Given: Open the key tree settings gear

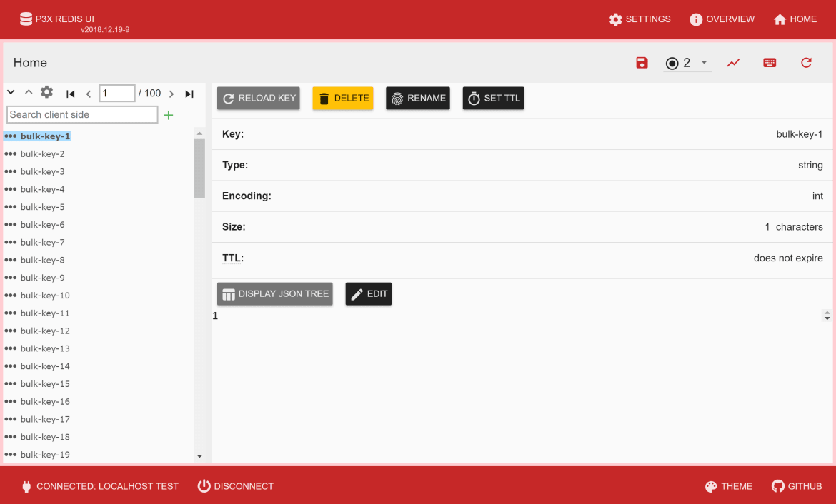Looking at the screenshot, I should [46, 93].
